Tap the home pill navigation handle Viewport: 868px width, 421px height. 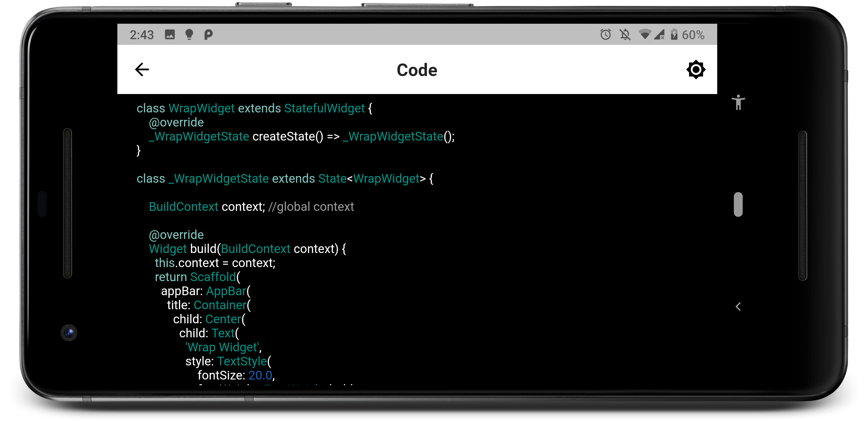point(738,204)
